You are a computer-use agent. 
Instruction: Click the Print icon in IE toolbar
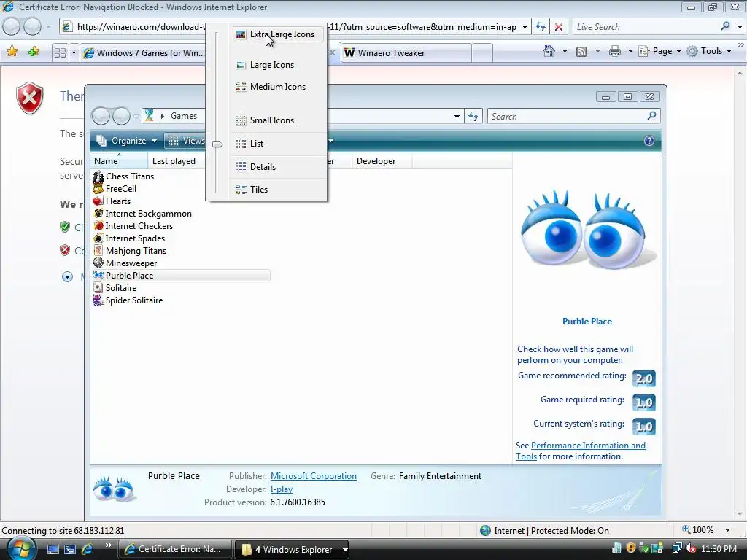coord(614,52)
